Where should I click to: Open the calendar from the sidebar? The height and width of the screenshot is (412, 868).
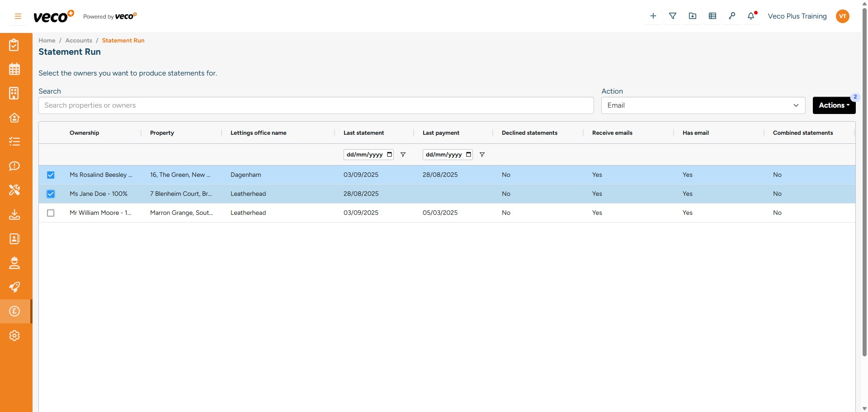point(14,69)
